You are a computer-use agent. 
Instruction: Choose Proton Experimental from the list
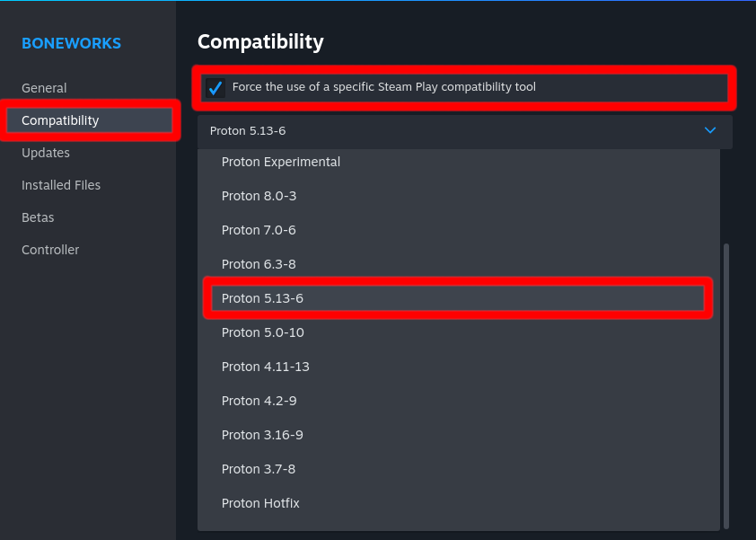click(x=281, y=162)
